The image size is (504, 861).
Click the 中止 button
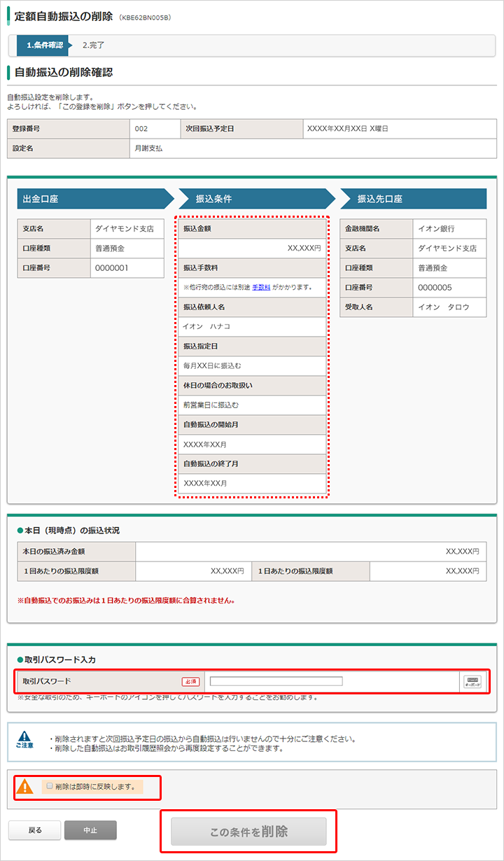90,830
